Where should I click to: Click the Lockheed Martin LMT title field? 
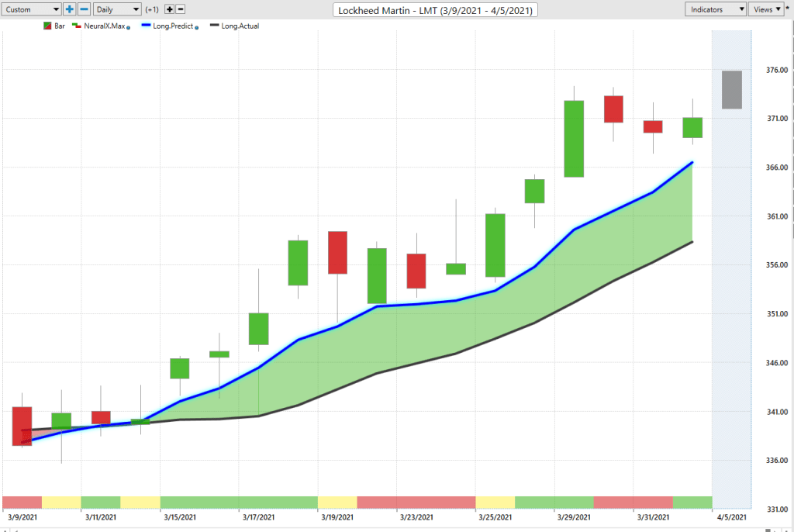435,10
